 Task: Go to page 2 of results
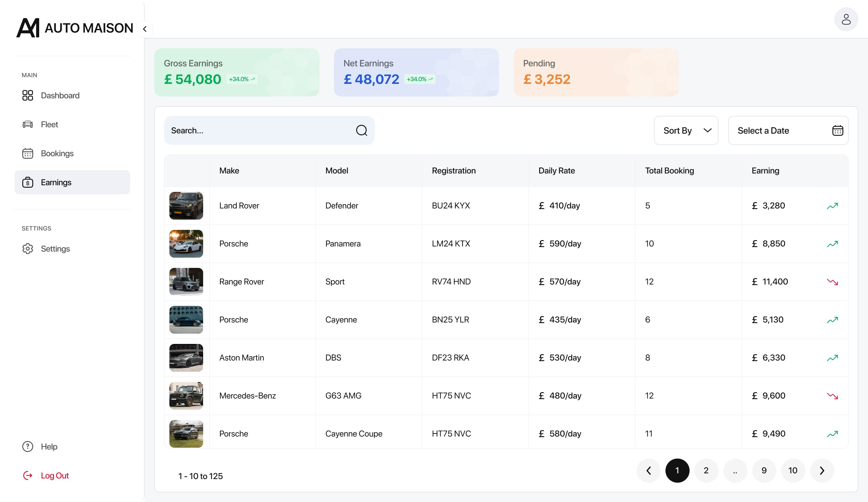(x=706, y=470)
